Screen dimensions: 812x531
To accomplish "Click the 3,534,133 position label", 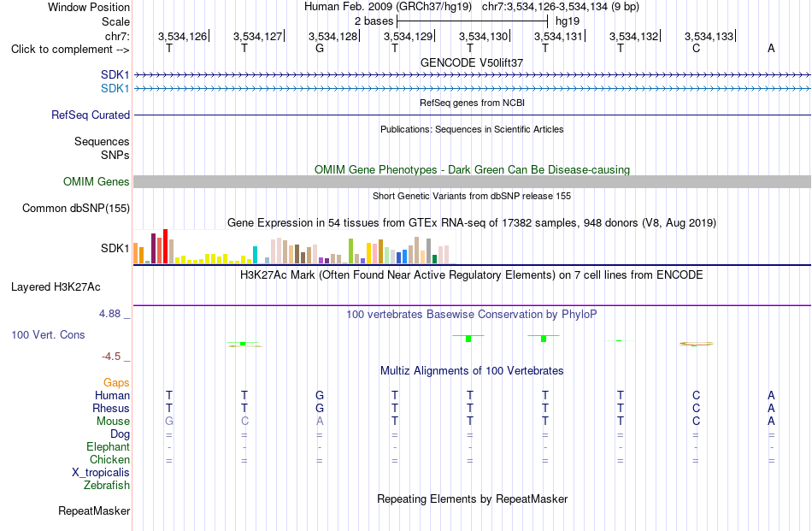I will [x=709, y=36].
